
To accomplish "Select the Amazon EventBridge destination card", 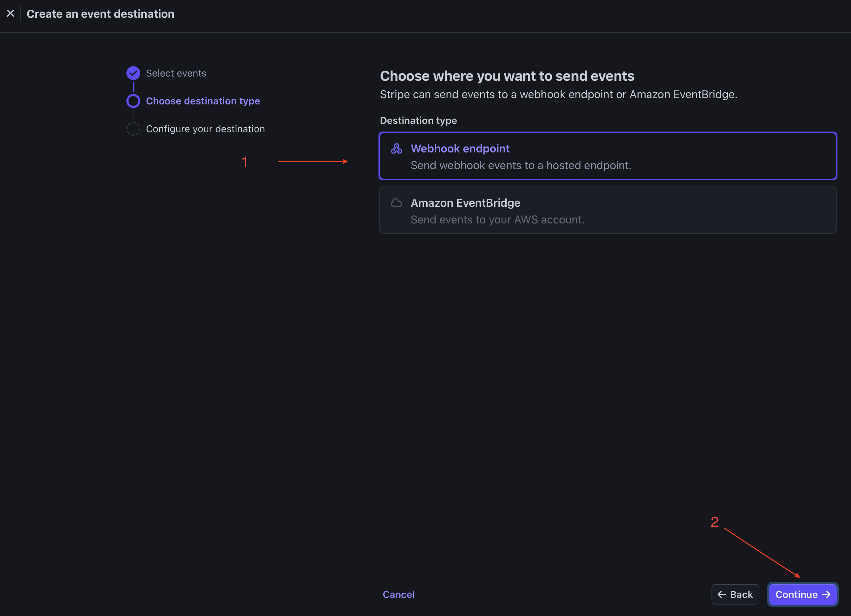I will [x=676, y=210].
